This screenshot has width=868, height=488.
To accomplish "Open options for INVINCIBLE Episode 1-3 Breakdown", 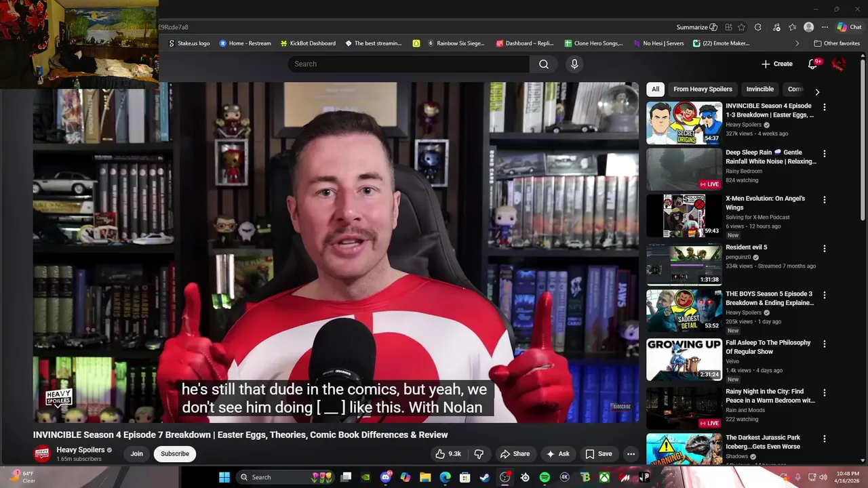I will point(825,107).
